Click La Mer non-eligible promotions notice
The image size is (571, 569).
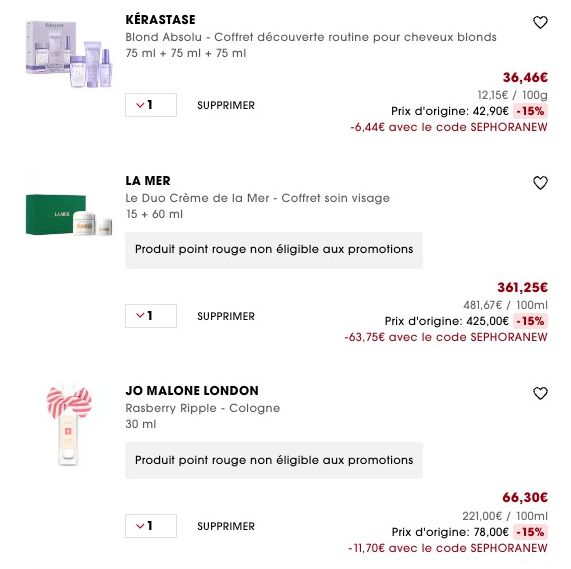coord(274,250)
